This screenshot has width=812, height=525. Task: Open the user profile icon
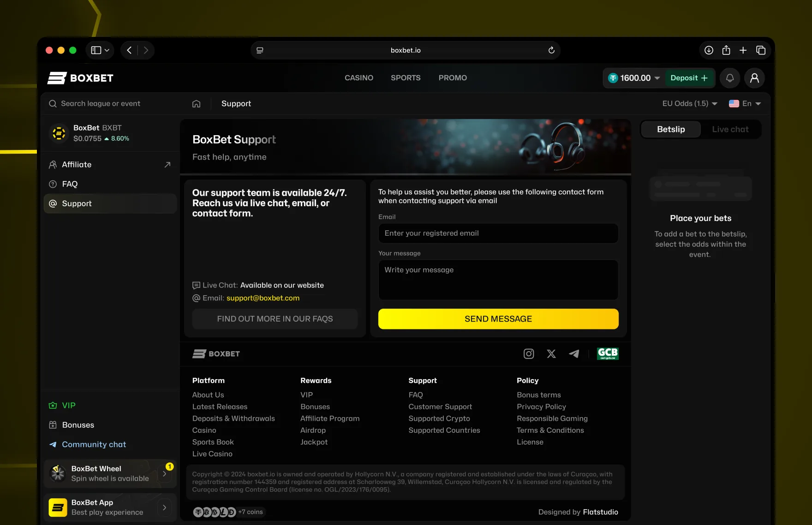(x=754, y=78)
